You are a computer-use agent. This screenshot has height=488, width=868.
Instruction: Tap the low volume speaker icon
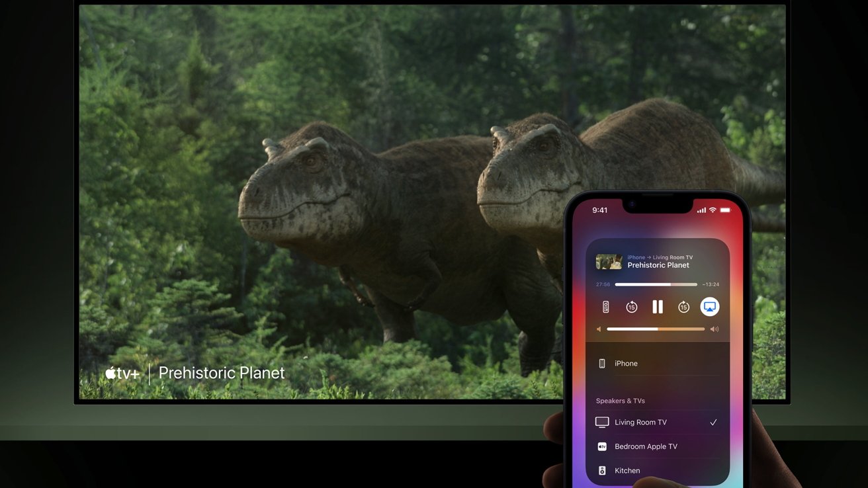pos(599,329)
